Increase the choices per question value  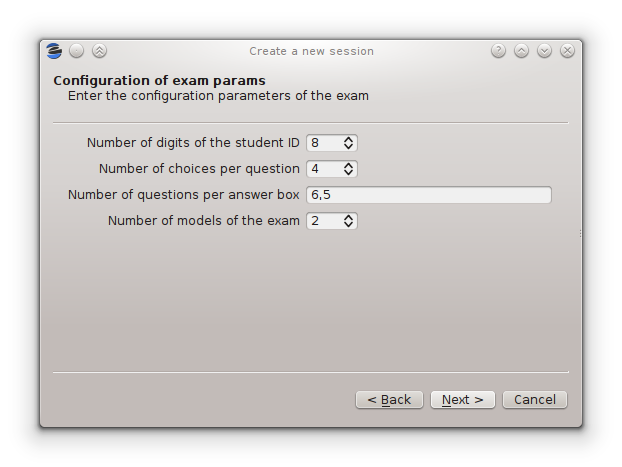pos(348,165)
